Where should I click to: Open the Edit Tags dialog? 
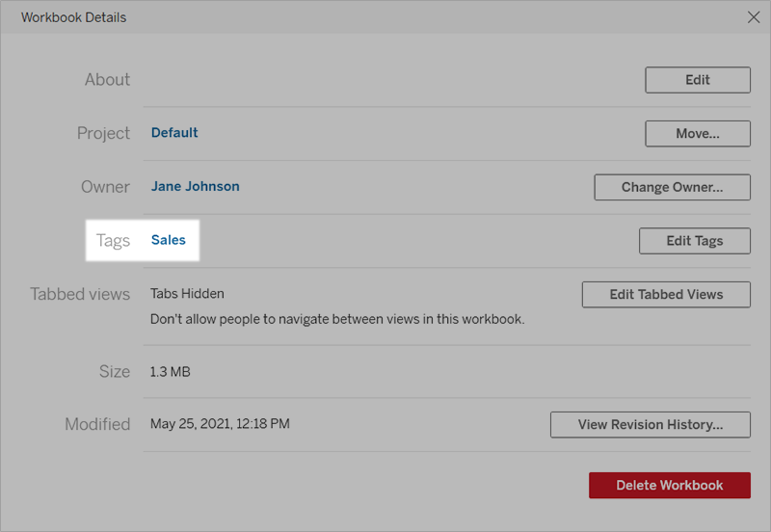click(x=695, y=240)
